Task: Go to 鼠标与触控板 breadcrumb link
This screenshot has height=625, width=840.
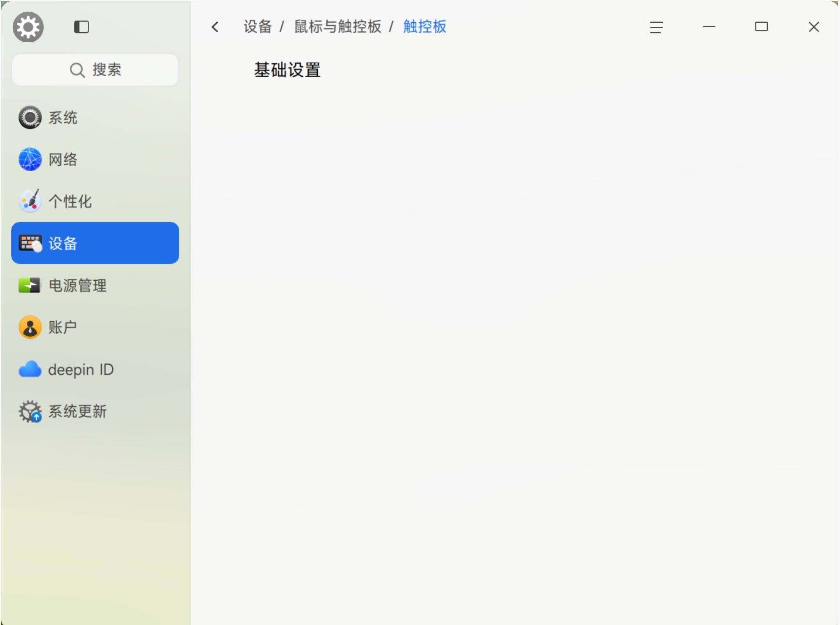Action: click(x=338, y=27)
